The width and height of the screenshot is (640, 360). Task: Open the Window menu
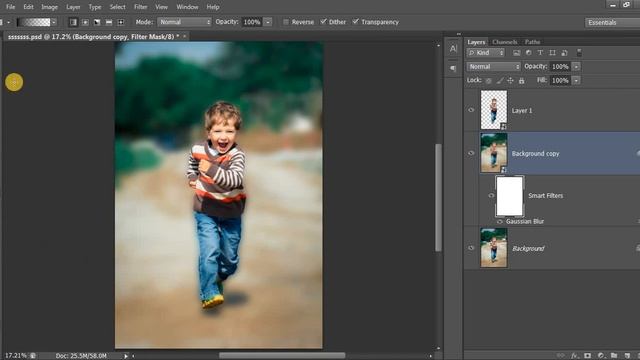point(187,7)
